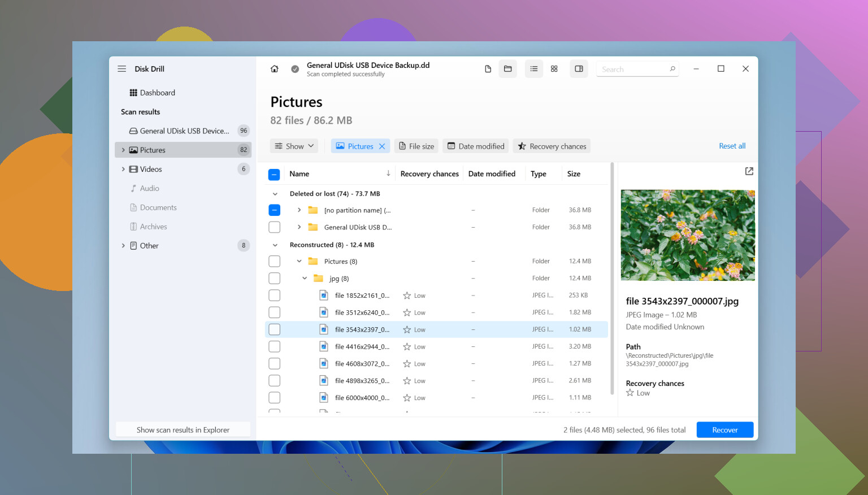Select grid view layout
Image resolution: width=868 pixels, height=495 pixels.
[x=554, y=69]
